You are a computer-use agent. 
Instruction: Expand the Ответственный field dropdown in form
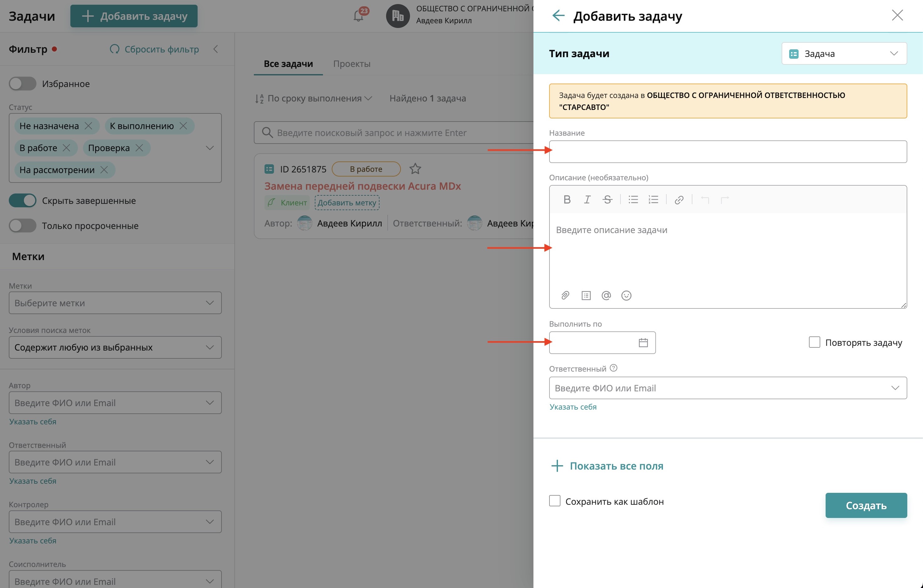click(x=895, y=388)
